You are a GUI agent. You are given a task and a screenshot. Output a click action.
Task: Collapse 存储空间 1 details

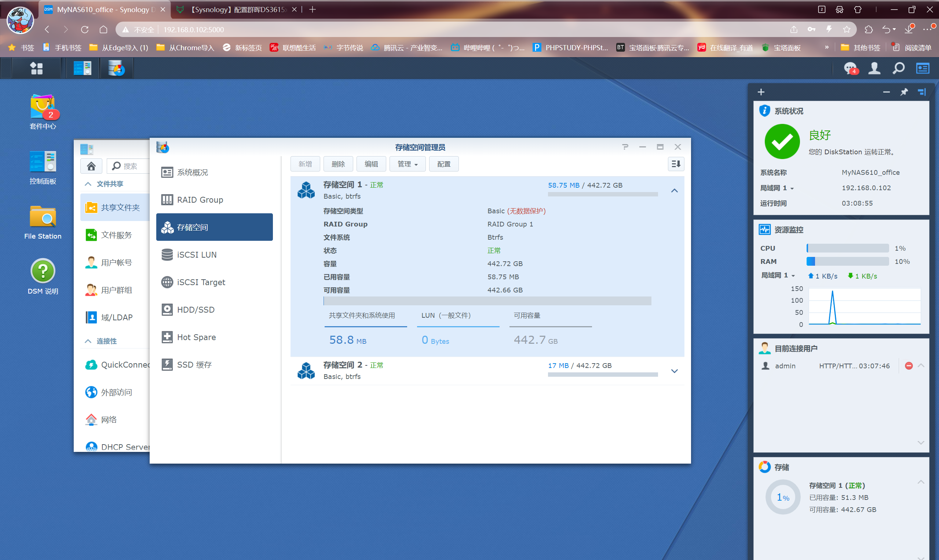[x=674, y=191]
